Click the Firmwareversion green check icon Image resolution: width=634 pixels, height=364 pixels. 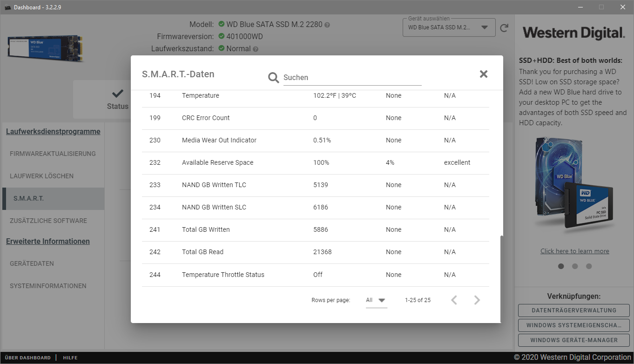pyautogui.click(x=222, y=36)
